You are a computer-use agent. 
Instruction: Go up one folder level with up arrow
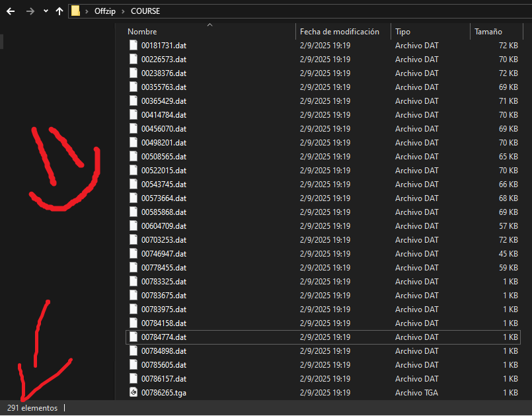pyautogui.click(x=59, y=11)
